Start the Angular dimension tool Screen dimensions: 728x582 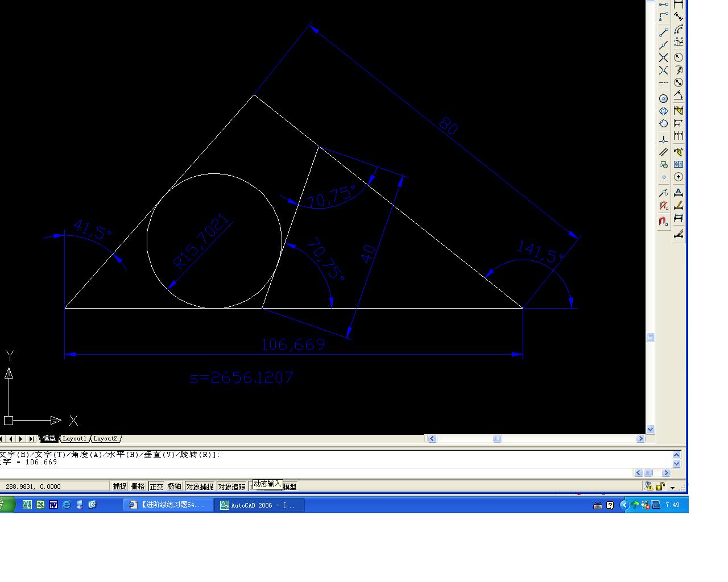click(x=679, y=95)
